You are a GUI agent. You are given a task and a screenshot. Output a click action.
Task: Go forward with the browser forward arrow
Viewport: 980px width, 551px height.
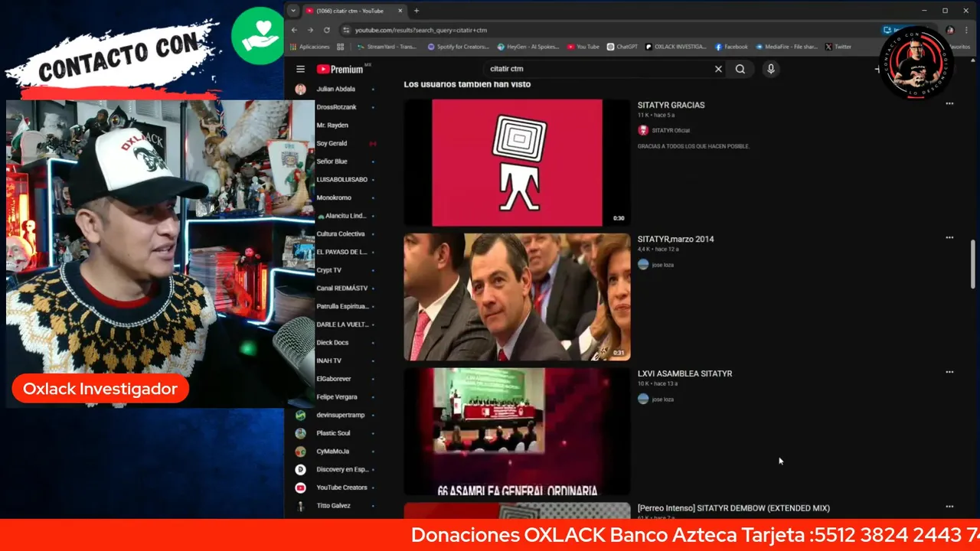tap(310, 30)
